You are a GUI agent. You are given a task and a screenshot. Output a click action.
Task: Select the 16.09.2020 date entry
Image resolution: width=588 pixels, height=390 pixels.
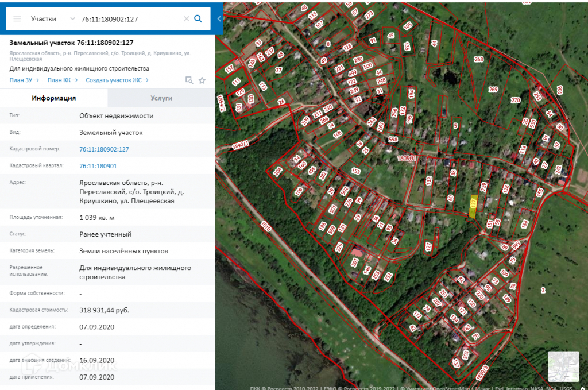coord(96,360)
